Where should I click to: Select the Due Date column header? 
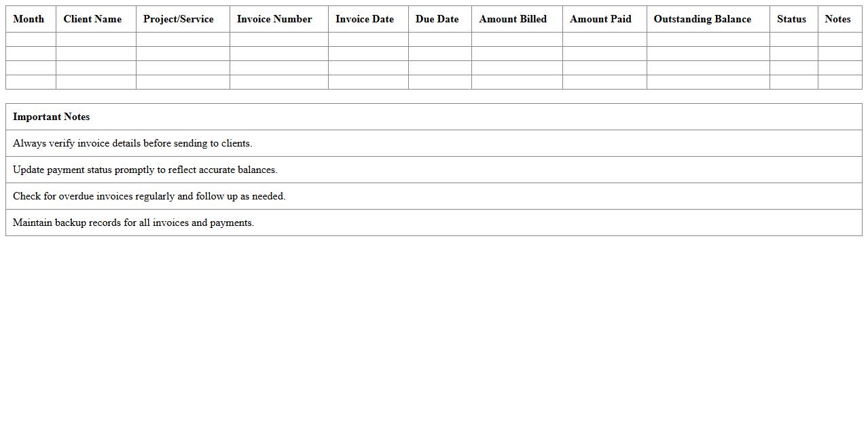click(437, 19)
